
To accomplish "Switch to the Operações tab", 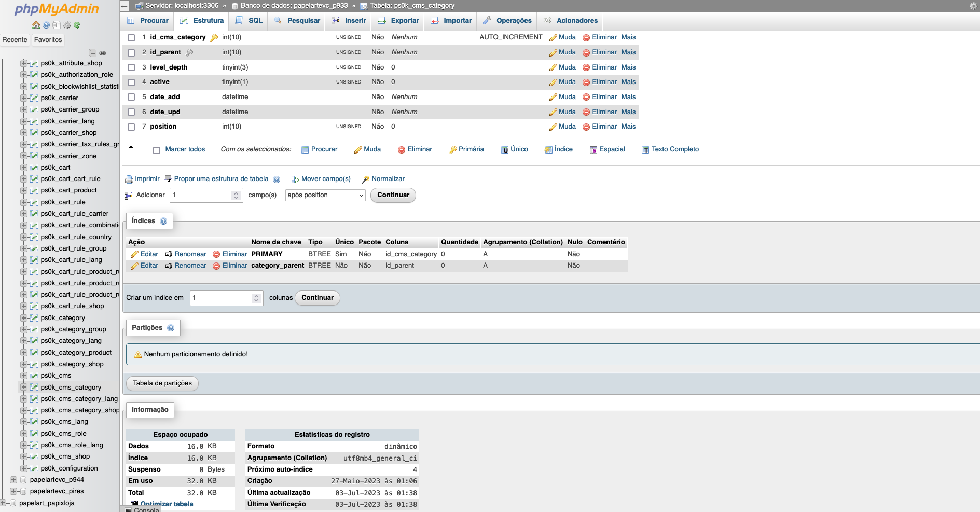I will [x=507, y=21].
